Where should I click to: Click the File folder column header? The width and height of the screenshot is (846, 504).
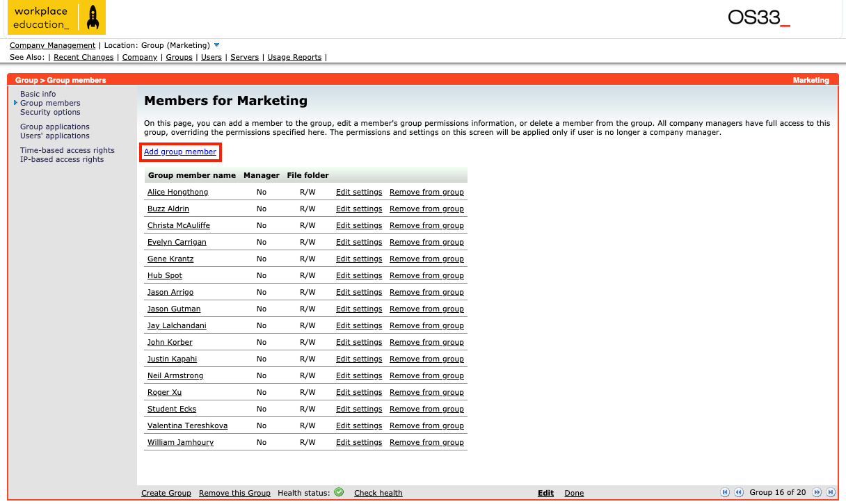click(308, 175)
